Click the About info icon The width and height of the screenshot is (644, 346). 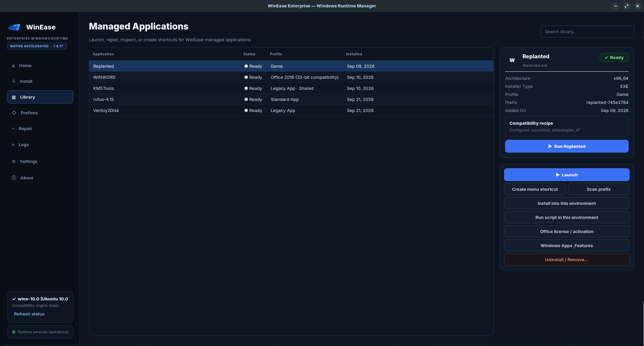(x=14, y=178)
